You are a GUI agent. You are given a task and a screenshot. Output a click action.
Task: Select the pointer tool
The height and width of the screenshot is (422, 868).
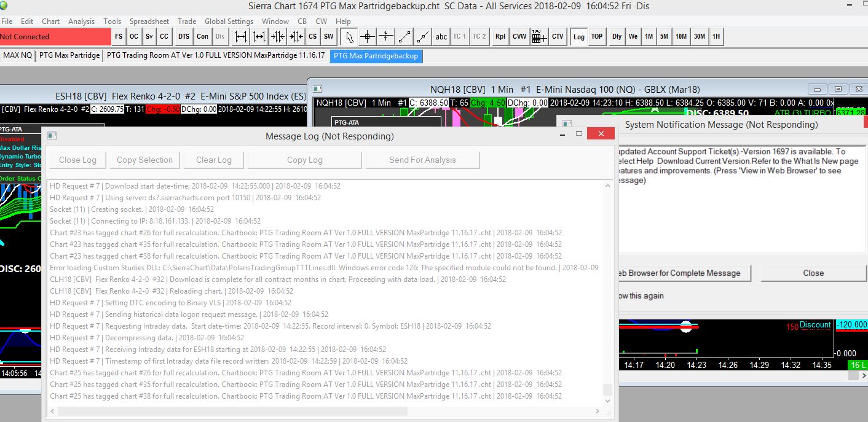coord(350,37)
